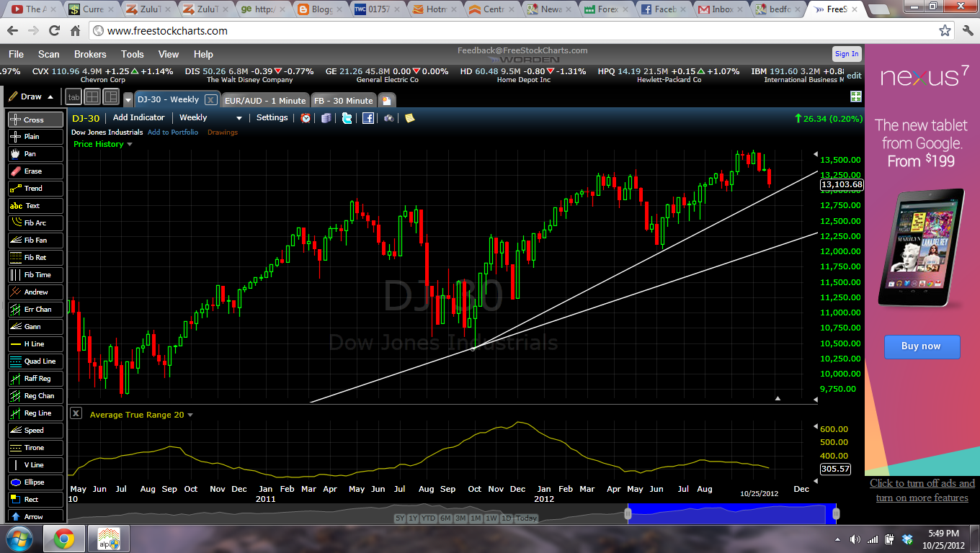Pick the Rect rectangle tool
The height and width of the screenshot is (553, 980).
tap(35, 500)
